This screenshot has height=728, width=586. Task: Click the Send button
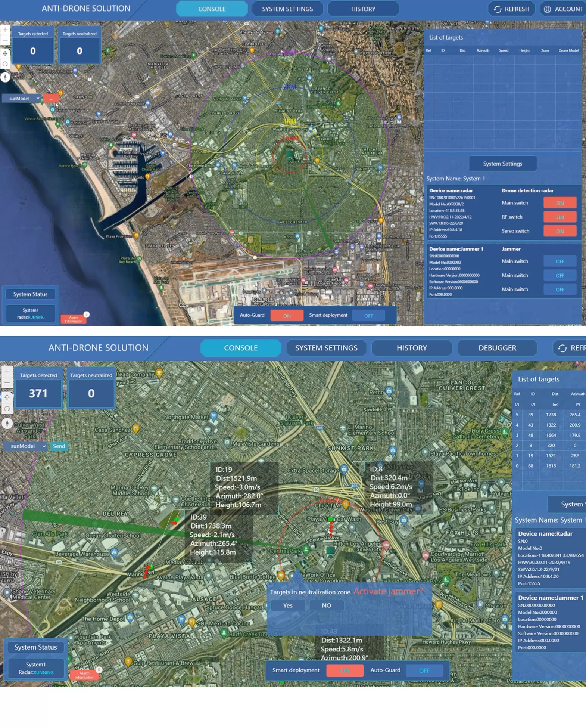click(x=59, y=446)
